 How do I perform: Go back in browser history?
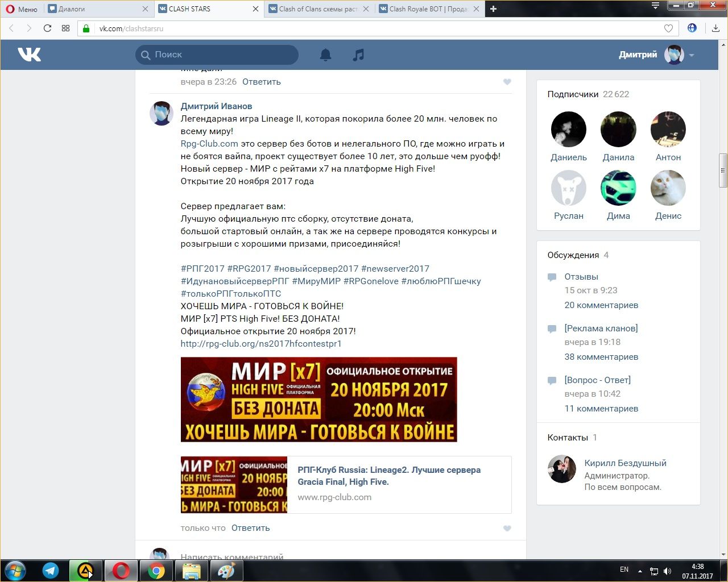click(x=11, y=28)
